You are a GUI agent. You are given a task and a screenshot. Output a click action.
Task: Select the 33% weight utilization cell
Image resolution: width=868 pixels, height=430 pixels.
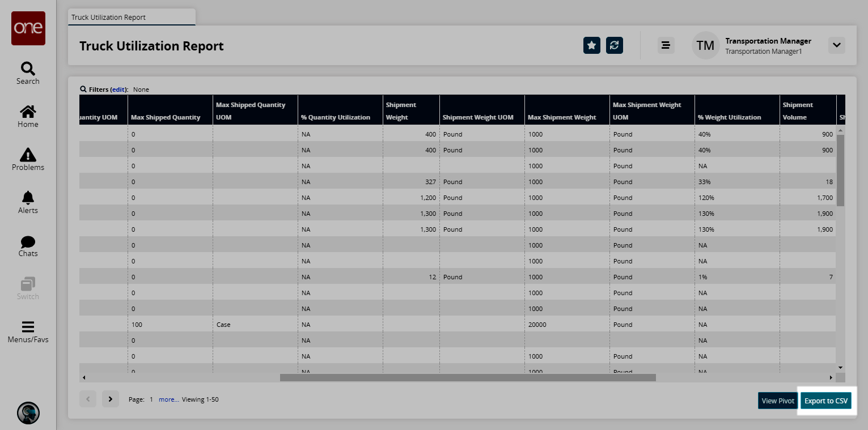pyautogui.click(x=737, y=182)
